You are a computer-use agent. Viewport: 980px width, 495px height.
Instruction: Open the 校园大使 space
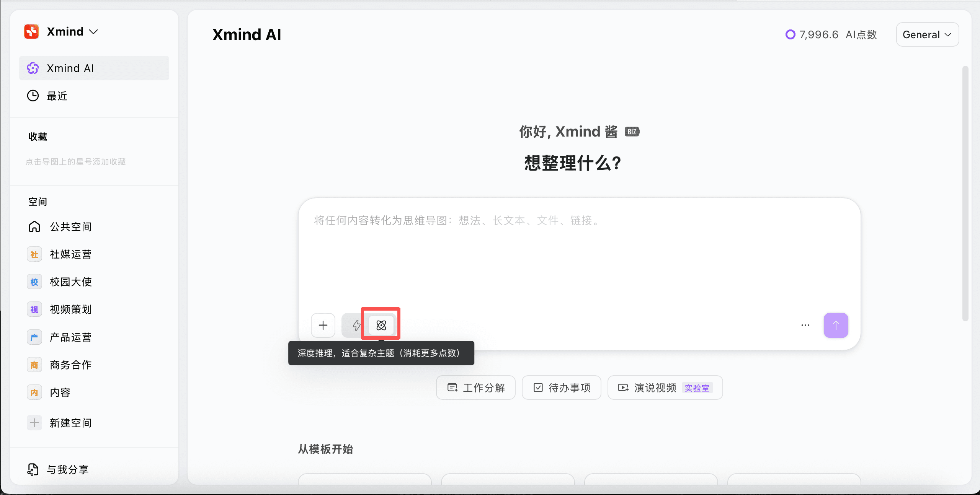[x=94, y=282]
